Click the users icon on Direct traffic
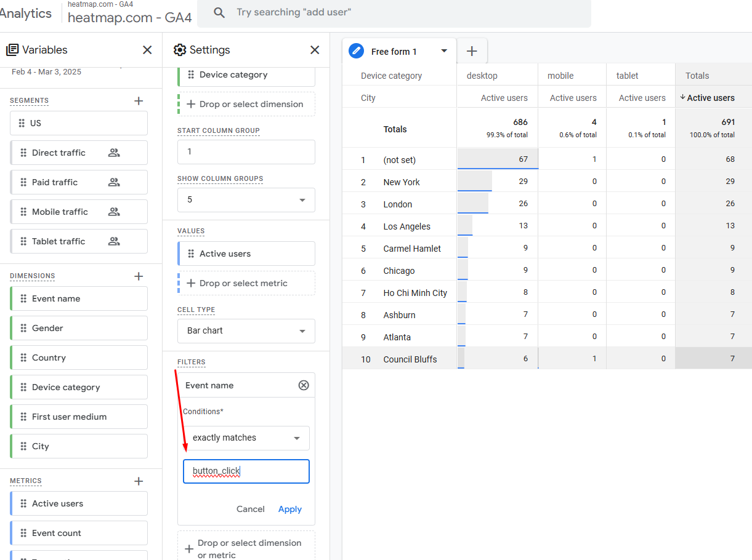The width and height of the screenshot is (752, 560). click(114, 153)
